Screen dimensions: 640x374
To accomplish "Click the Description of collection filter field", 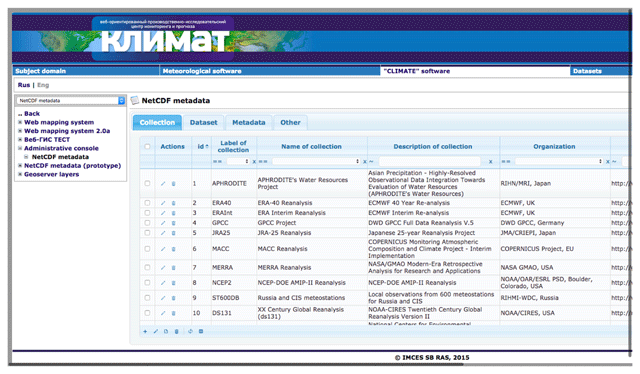I will [429, 162].
